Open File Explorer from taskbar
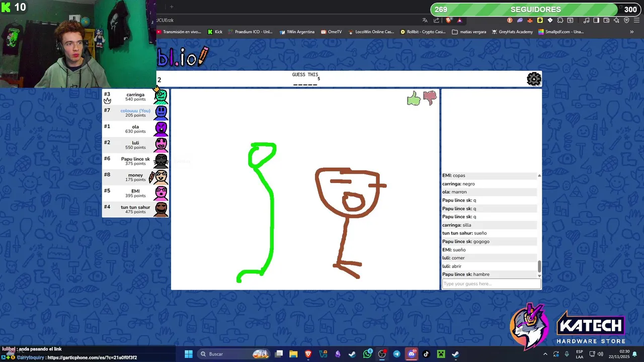 (x=293, y=354)
